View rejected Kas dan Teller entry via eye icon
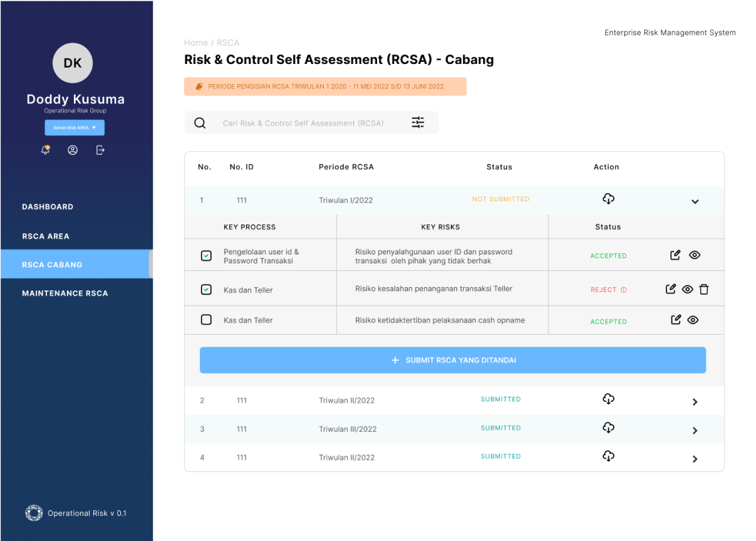Viewport: 756px width, 541px height. click(688, 289)
